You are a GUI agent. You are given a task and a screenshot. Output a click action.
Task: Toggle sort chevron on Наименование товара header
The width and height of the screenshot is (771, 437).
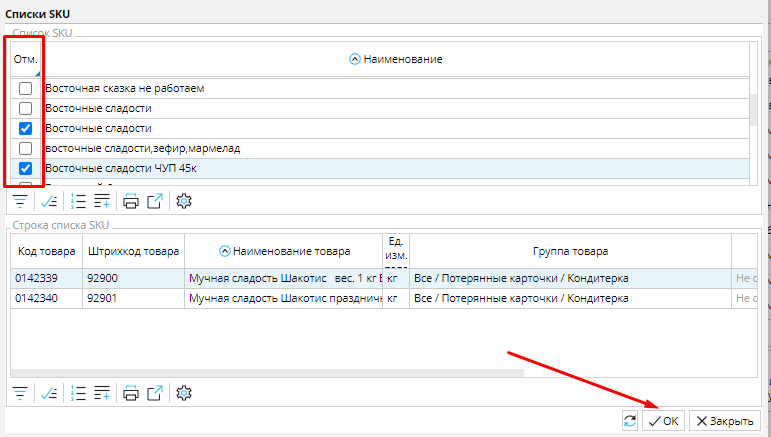[x=224, y=251]
